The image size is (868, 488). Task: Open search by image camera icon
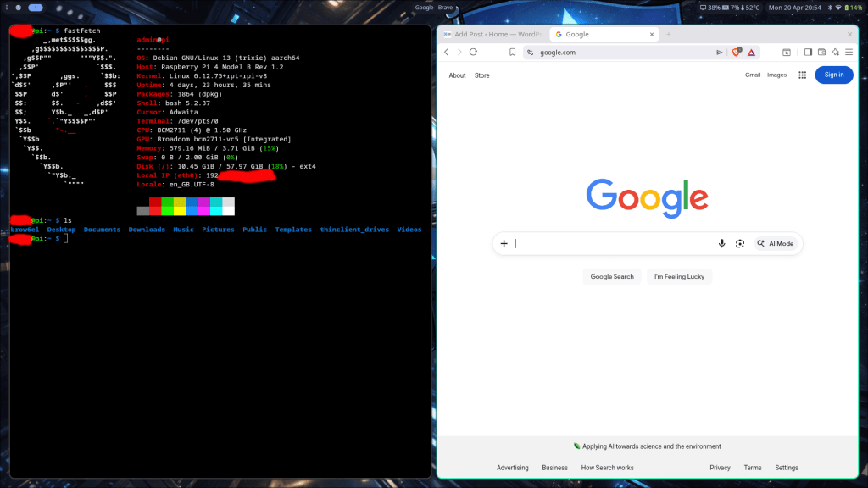739,243
